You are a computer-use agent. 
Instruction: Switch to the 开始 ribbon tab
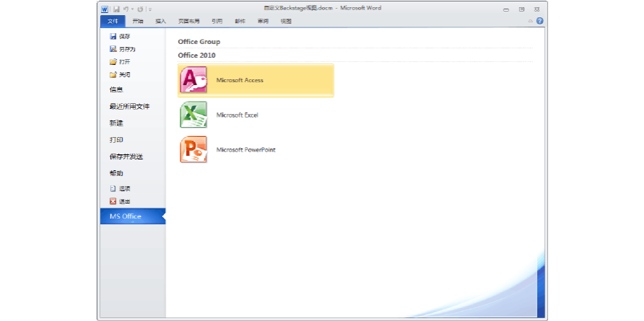coord(138,22)
